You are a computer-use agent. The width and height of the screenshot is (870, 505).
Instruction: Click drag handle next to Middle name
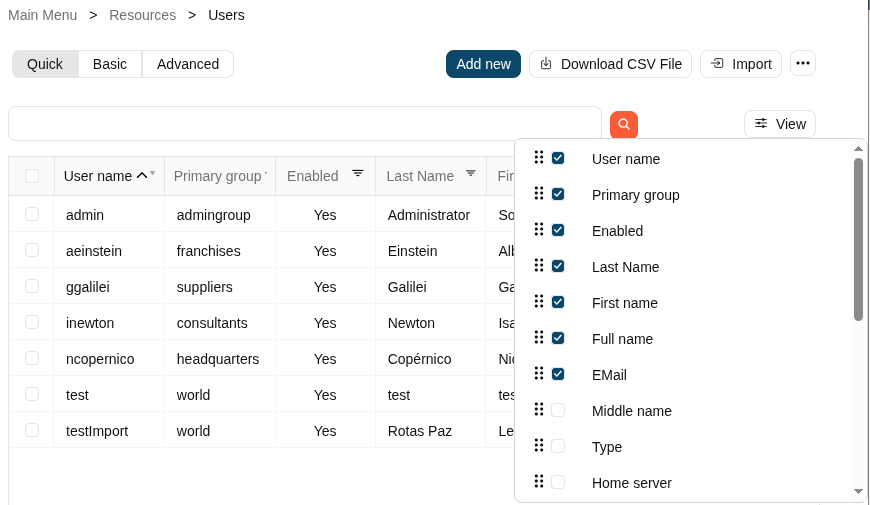tap(539, 410)
